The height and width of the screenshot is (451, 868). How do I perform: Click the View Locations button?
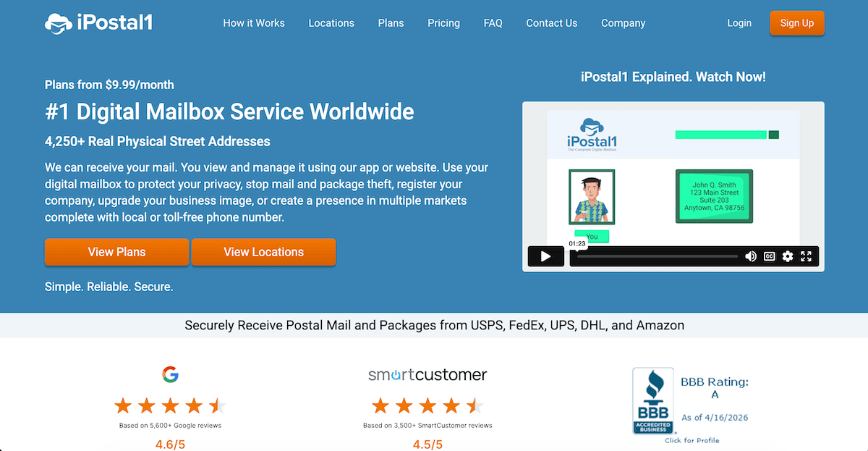click(263, 252)
